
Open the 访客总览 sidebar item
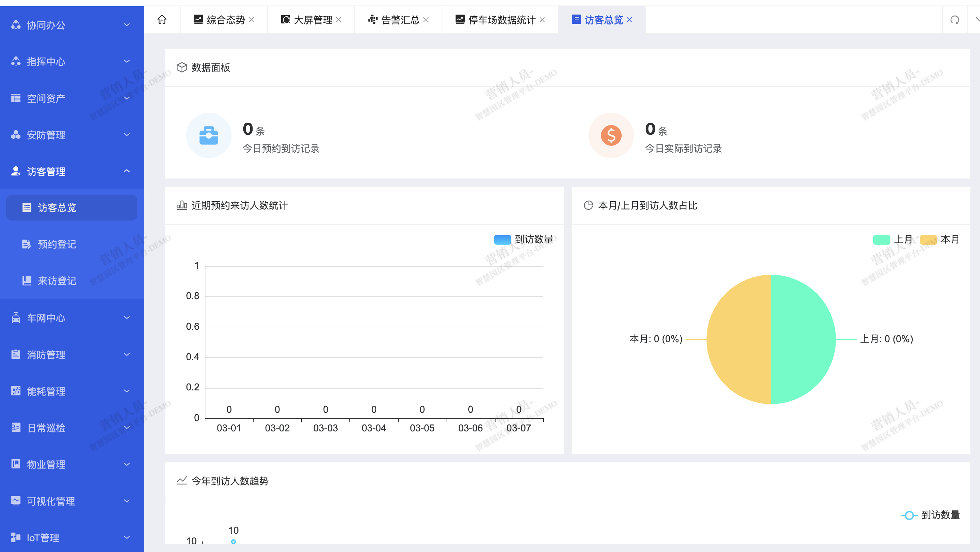coord(72,208)
